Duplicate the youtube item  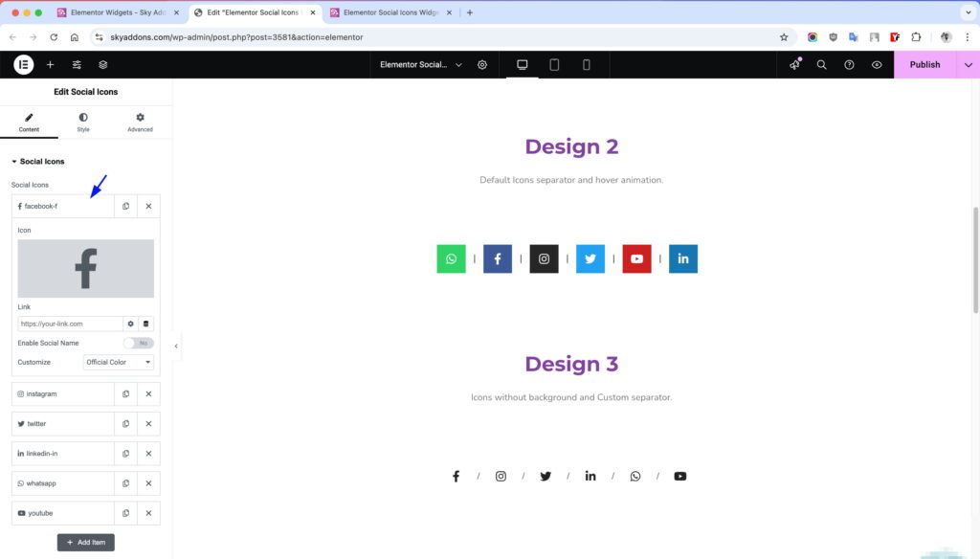[x=125, y=513]
